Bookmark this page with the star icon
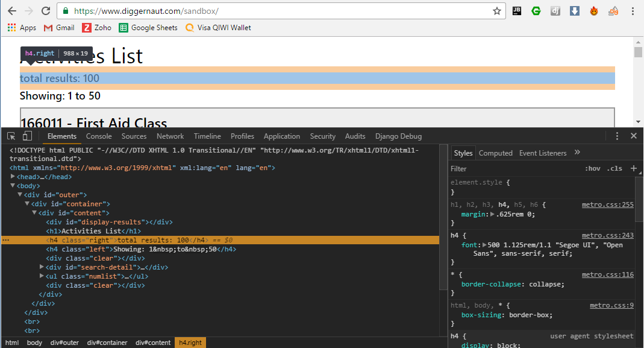The height and width of the screenshot is (348, 644). [x=497, y=11]
